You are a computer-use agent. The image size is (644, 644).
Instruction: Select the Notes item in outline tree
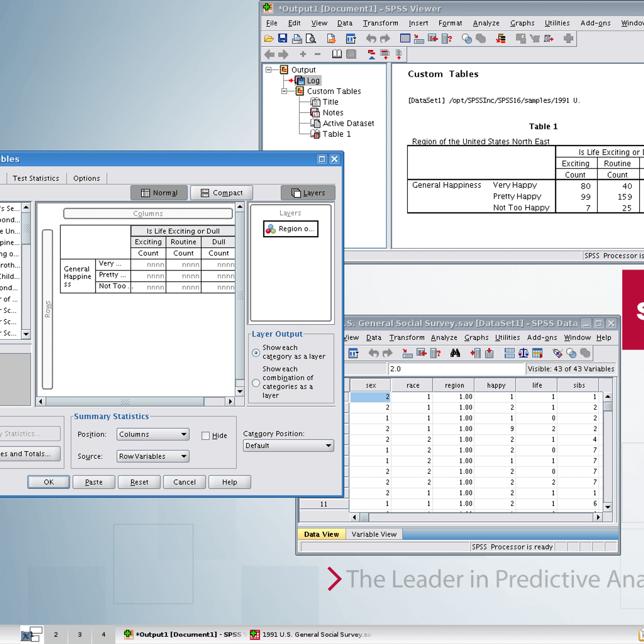click(333, 113)
